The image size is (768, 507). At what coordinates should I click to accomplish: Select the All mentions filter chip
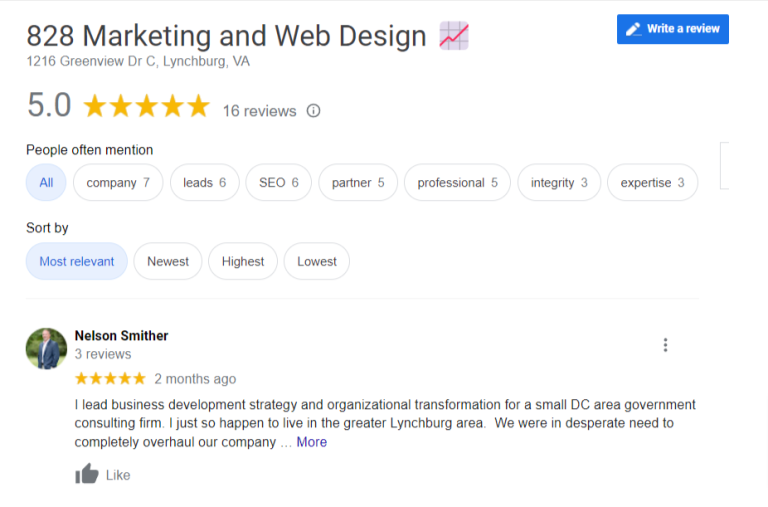pyautogui.click(x=46, y=183)
